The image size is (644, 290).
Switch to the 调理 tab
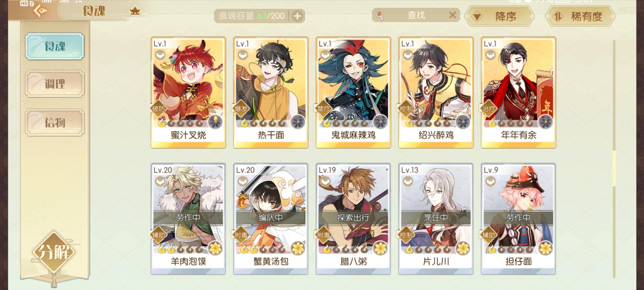point(55,84)
